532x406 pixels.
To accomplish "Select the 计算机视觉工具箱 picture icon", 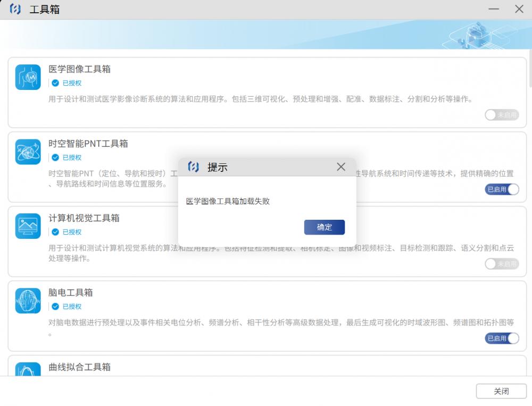I will click(x=28, y=226).
